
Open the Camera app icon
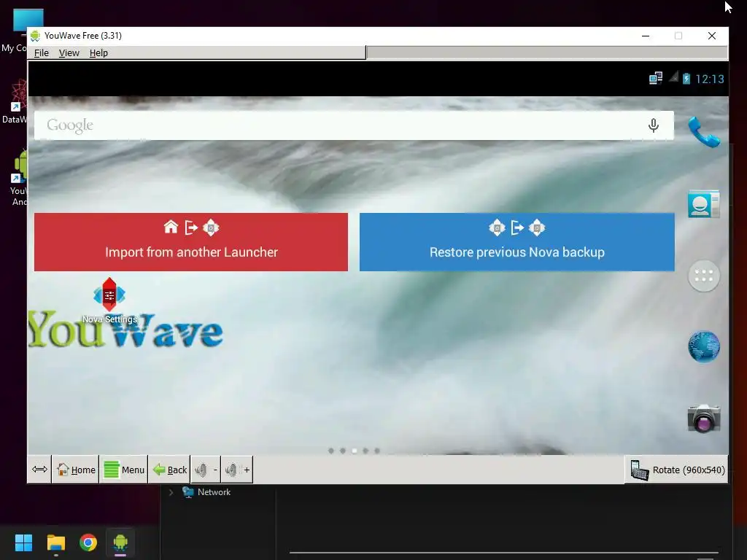tap(704, 419)
